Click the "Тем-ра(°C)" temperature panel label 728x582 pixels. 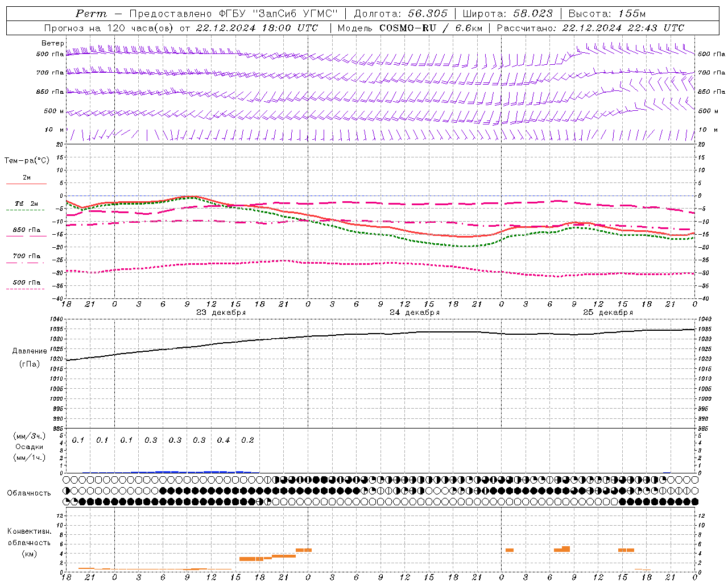click(x=27, y=161)
